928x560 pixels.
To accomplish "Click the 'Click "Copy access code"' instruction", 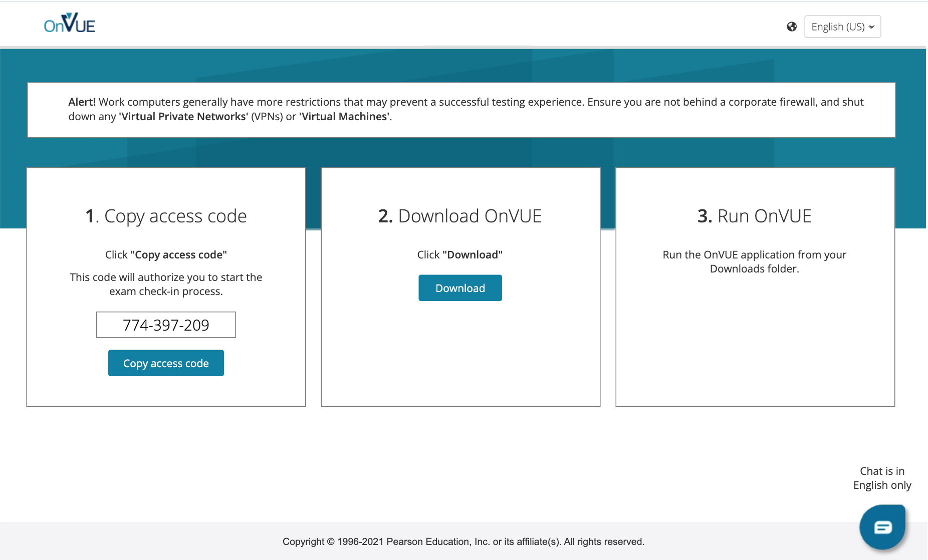I will [166, 254].
